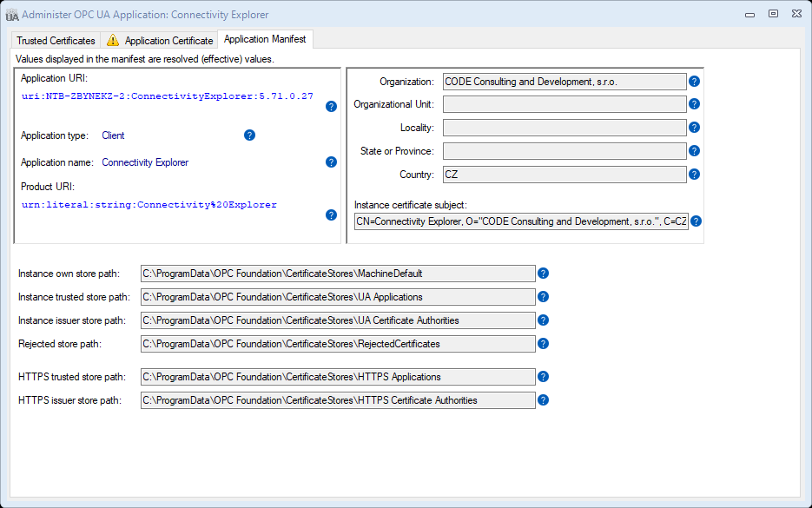
Task: Click help icon for Instance certificate subject
Action: (x=696, y=221)
